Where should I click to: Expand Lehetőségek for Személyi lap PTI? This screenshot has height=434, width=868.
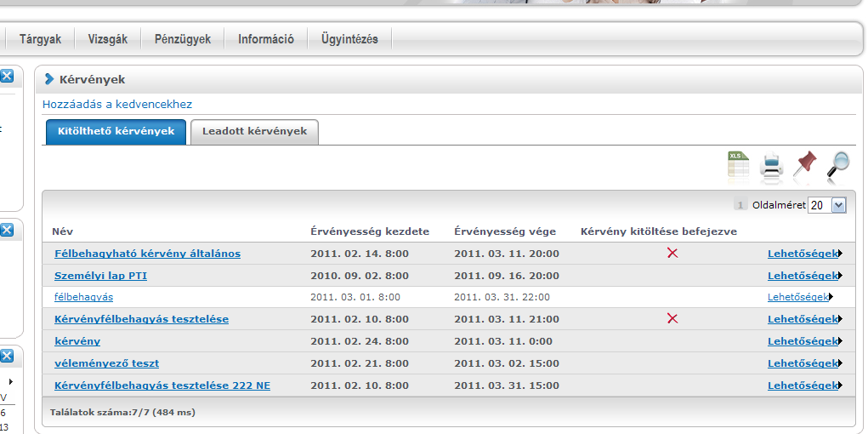point(804,276)
